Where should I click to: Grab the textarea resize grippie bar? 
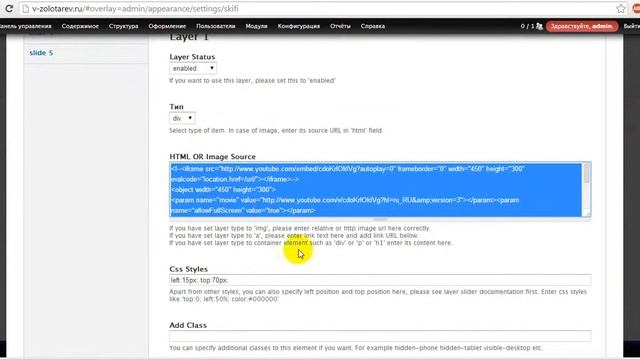click(380, 219)
